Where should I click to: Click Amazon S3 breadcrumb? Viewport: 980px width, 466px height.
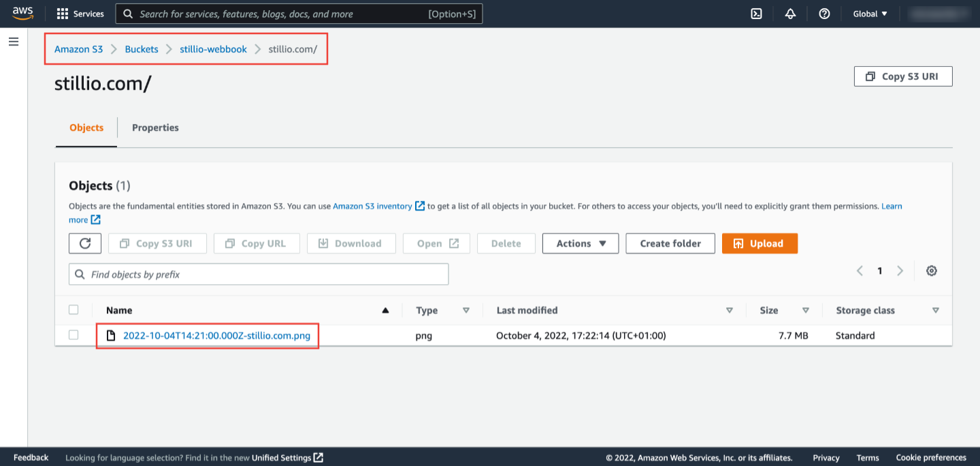click(x=79, y=49)
